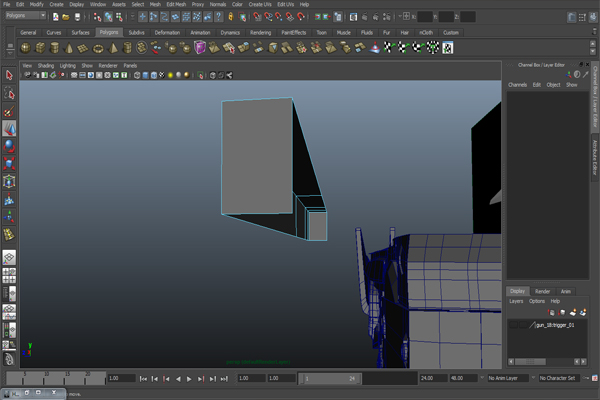Click frame 10 on the time slider
Screen dimensions: 600x400
point(44,378)
